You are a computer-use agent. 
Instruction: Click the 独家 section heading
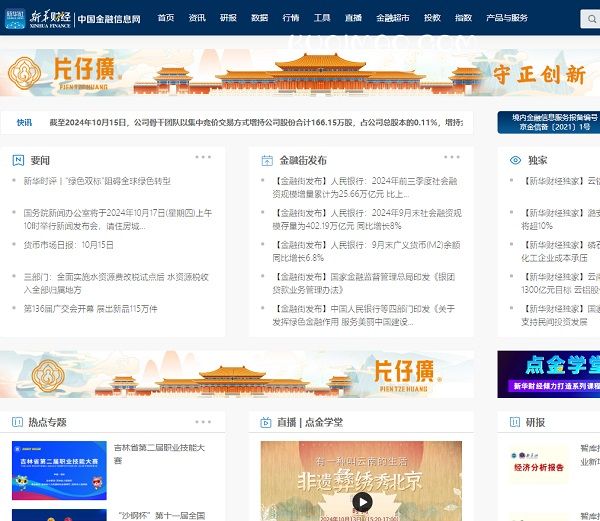538,160
